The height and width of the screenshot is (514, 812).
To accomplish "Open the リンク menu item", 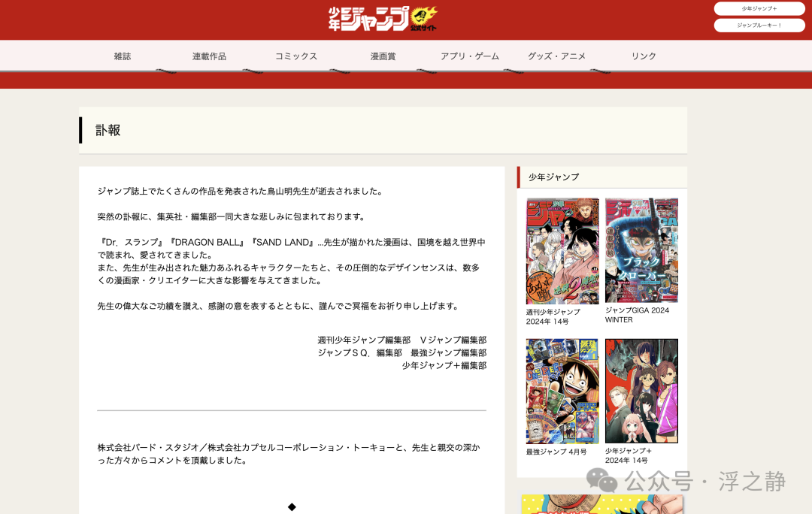I will tap(644, 56).
